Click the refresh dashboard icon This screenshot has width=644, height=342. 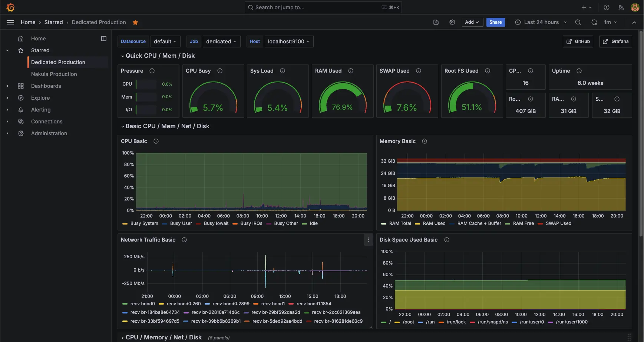point(594,22)
